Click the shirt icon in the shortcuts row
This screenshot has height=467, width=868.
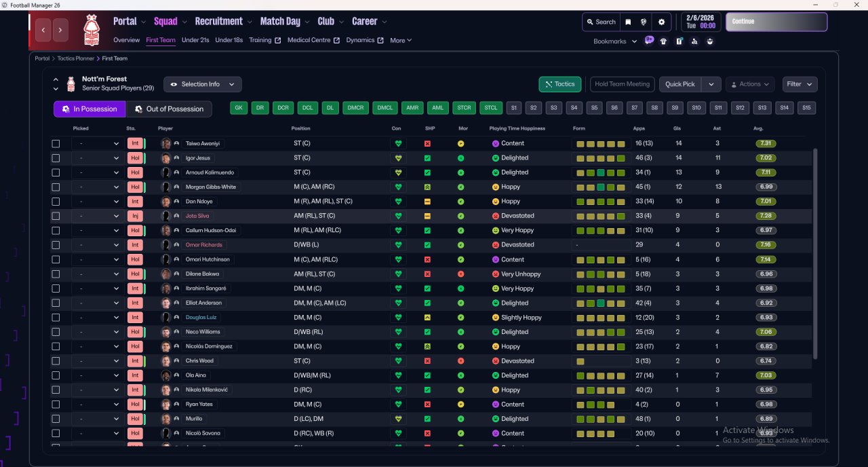coord(663,41)
